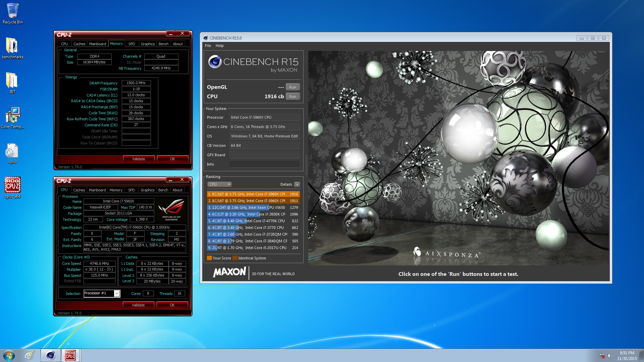
Task: Click the DRAM Frequency value 1500.0 MHz
Action: pos(136,83)
